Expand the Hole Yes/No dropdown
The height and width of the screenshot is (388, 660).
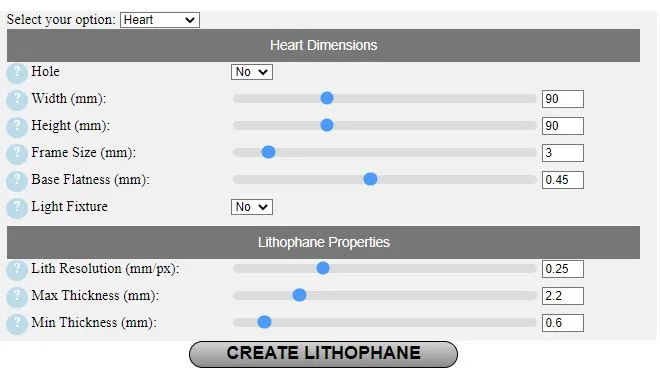point(252,72)
